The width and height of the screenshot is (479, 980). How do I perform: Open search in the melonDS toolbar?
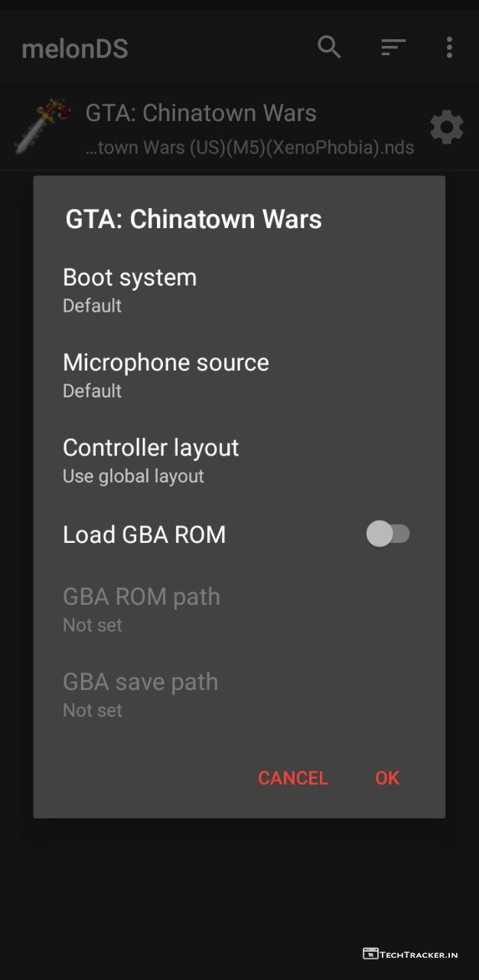pyautogui.click(x=329, y=47)
